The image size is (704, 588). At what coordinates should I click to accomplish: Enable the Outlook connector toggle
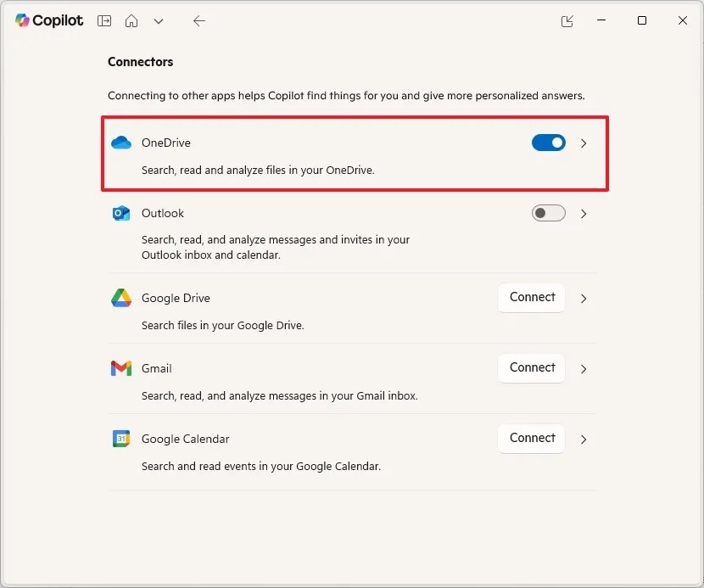pos(548,213)
